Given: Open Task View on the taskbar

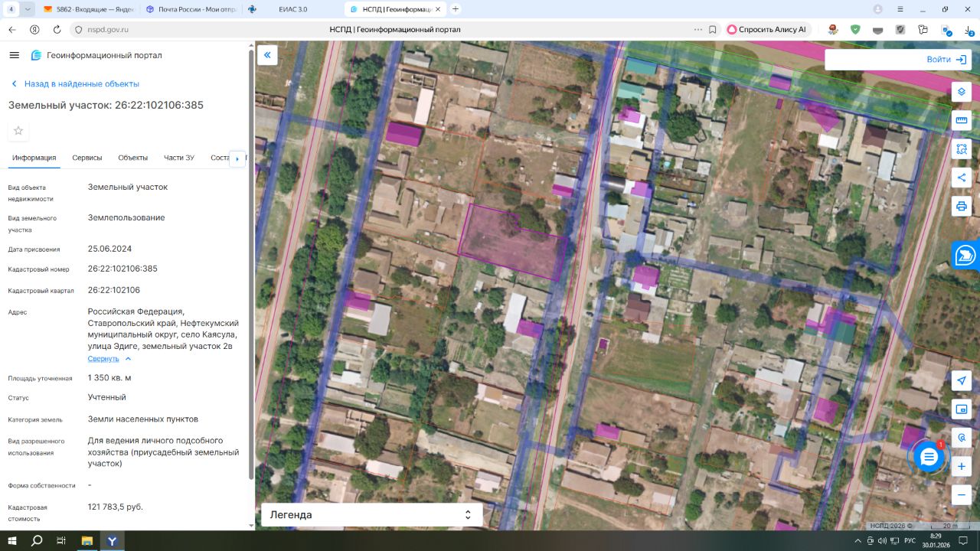Looking at the screenshot, I should pyautogui.click(x=61, y=540).
